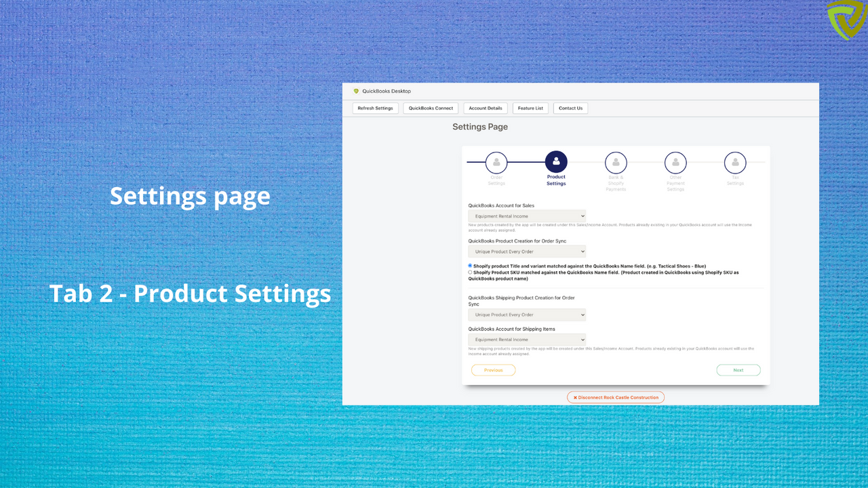Switch to Other Payment Settings step label

(675, 184)
